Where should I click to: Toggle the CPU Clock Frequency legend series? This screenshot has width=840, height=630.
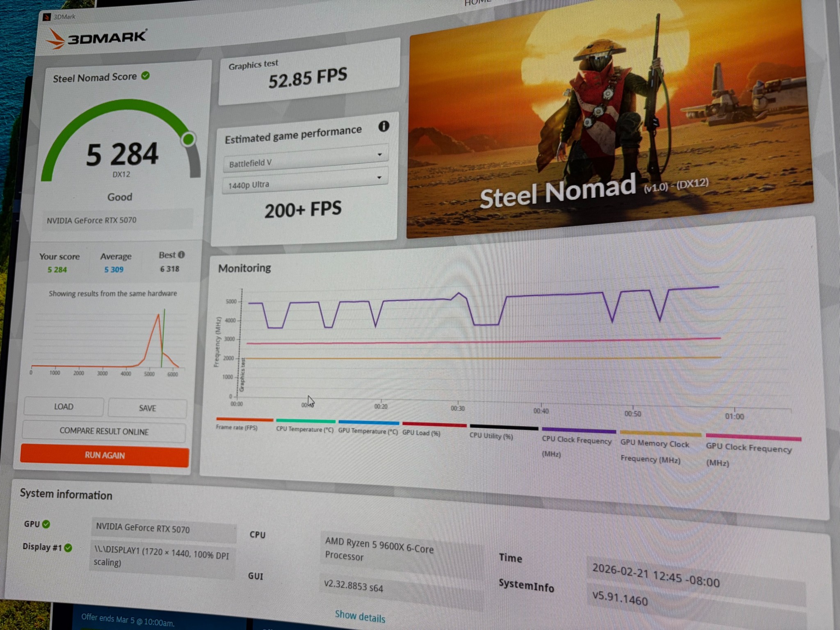click(578, 443)
